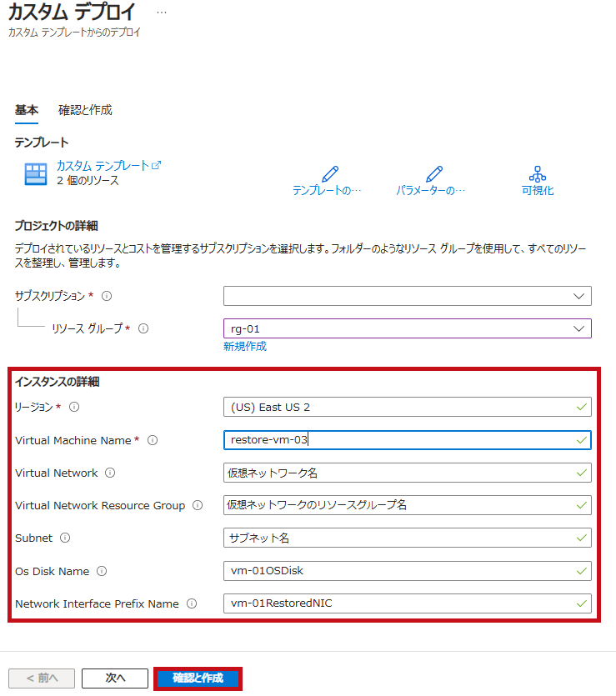
Task: Click the Virtual Network Resource Group input field
Action: [x=408, y=505]
